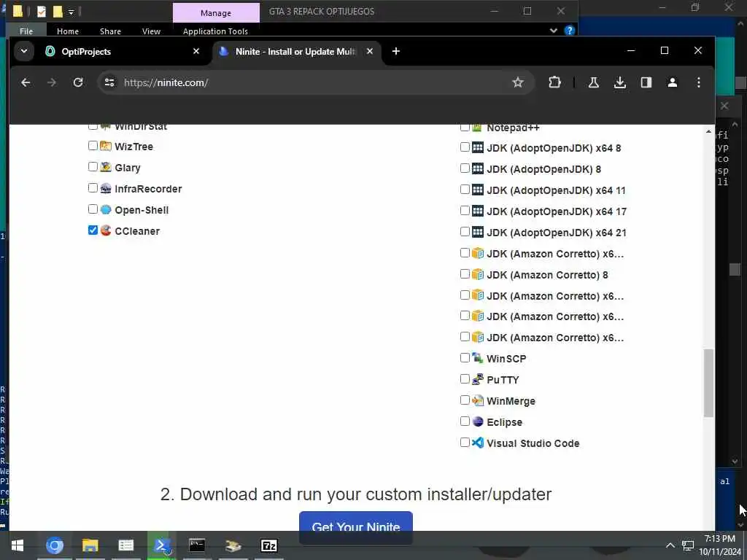The width and height of the screenshot is (747, 560).
Task: Check the InfraRecorder checkbox
Action: point(93,187)
